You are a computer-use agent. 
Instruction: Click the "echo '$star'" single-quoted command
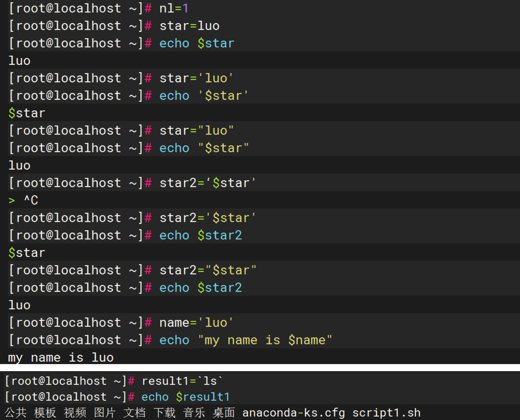point(204,96)
